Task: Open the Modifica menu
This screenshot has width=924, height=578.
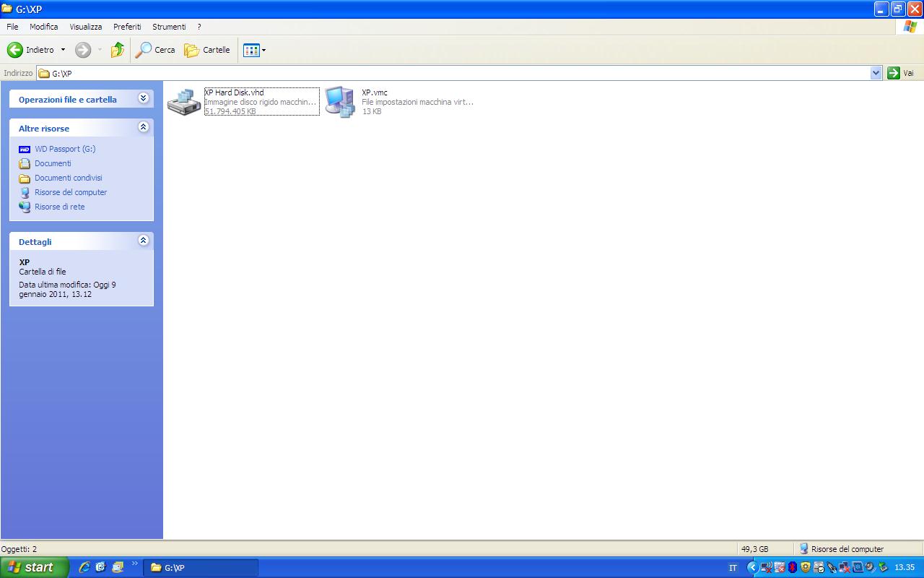Action: coord(43,27)
